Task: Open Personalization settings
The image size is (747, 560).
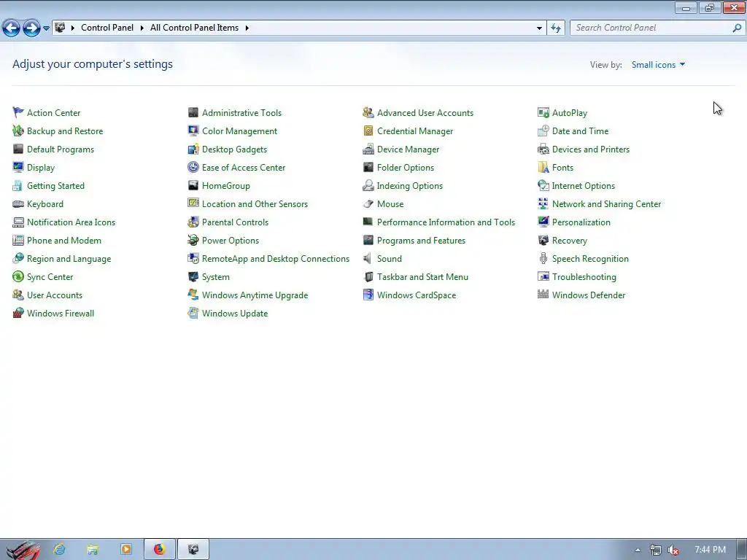Action: click(x=581, y=222)
